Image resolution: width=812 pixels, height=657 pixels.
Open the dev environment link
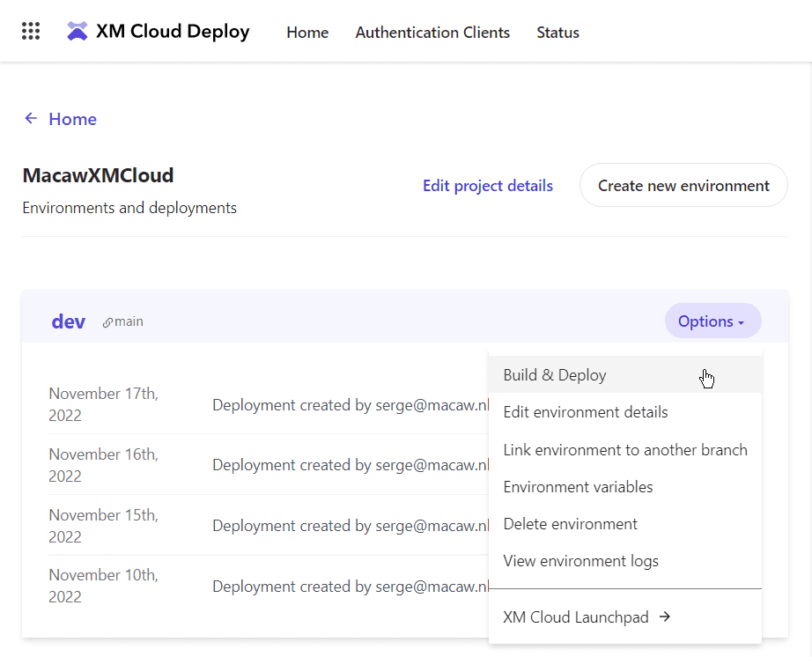(68, 321)
